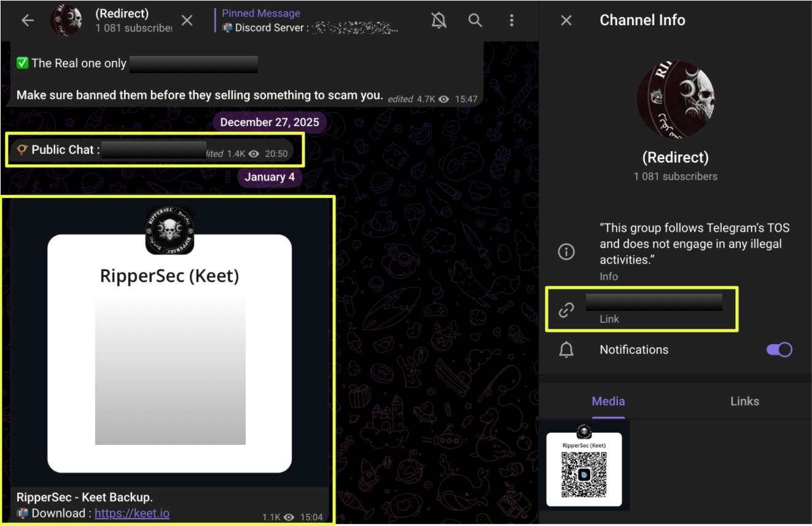Click the back arrow in chat header
Viewport: 812px width, 526px height.
[x=28, y=20]
